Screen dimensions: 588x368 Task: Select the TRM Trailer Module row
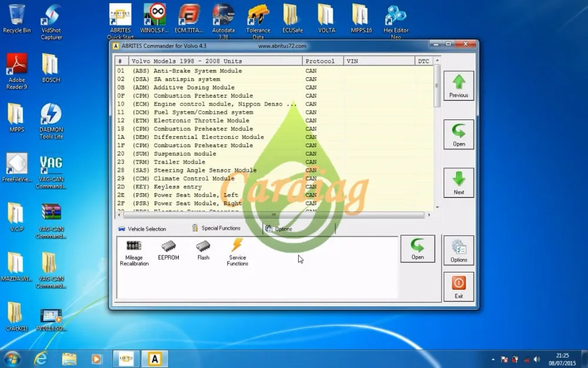[x=275, y=161]
